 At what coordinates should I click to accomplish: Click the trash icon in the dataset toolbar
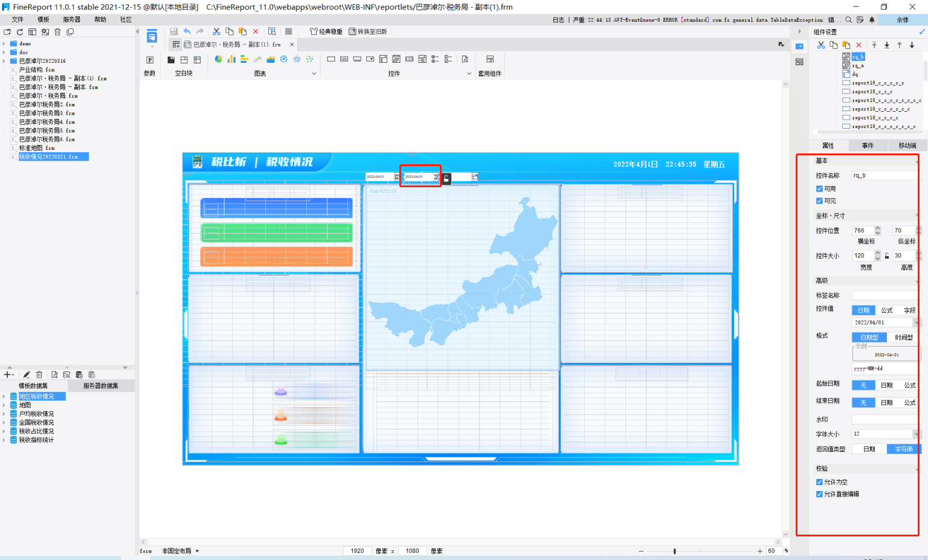coord(39,375)
